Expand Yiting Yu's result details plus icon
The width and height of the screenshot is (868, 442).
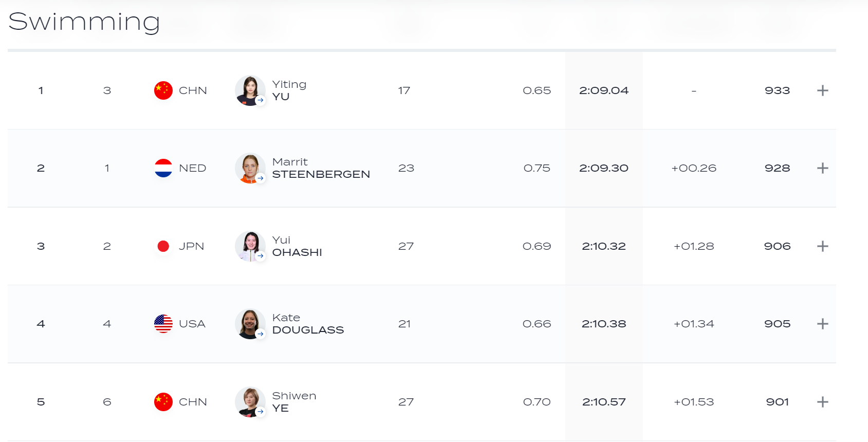(x=822, y=90)
